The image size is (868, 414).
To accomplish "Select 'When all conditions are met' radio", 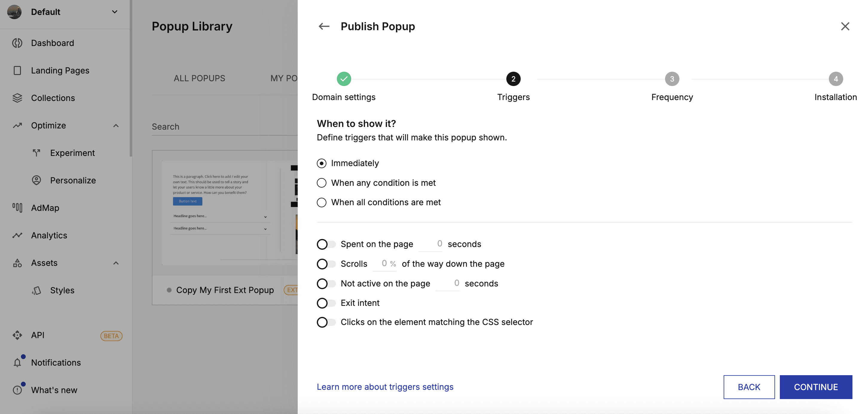I will coord(321,203).
